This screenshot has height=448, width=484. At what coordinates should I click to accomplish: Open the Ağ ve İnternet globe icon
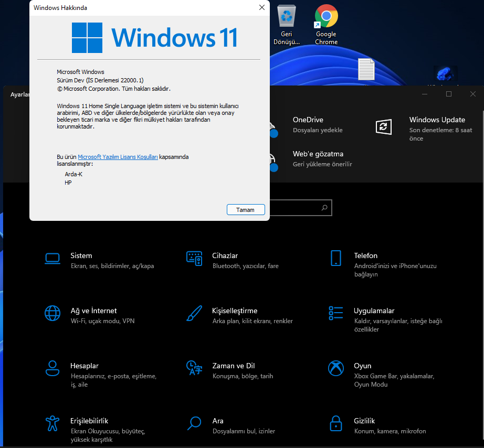52,313
